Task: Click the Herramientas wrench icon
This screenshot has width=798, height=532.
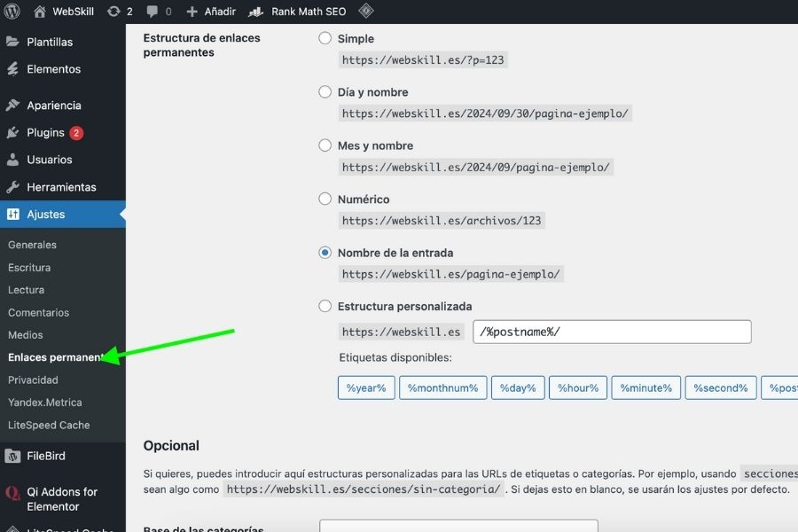Action: (12, 187)
